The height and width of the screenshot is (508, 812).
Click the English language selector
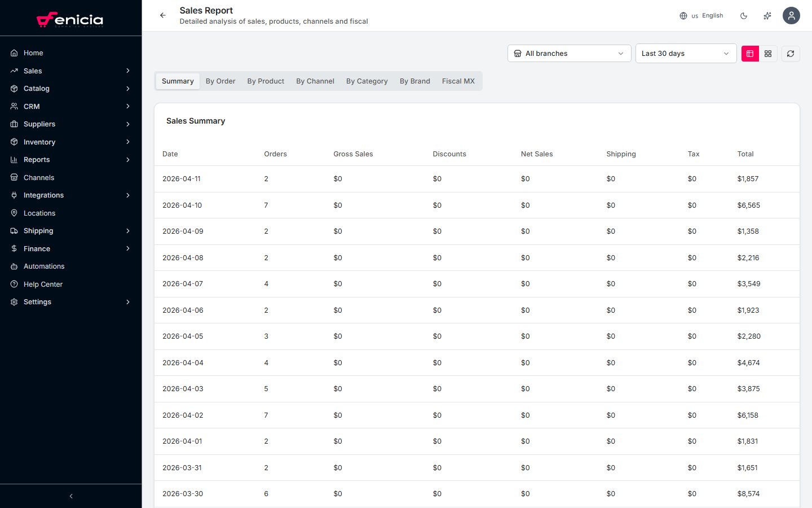[x=701, y=16]
